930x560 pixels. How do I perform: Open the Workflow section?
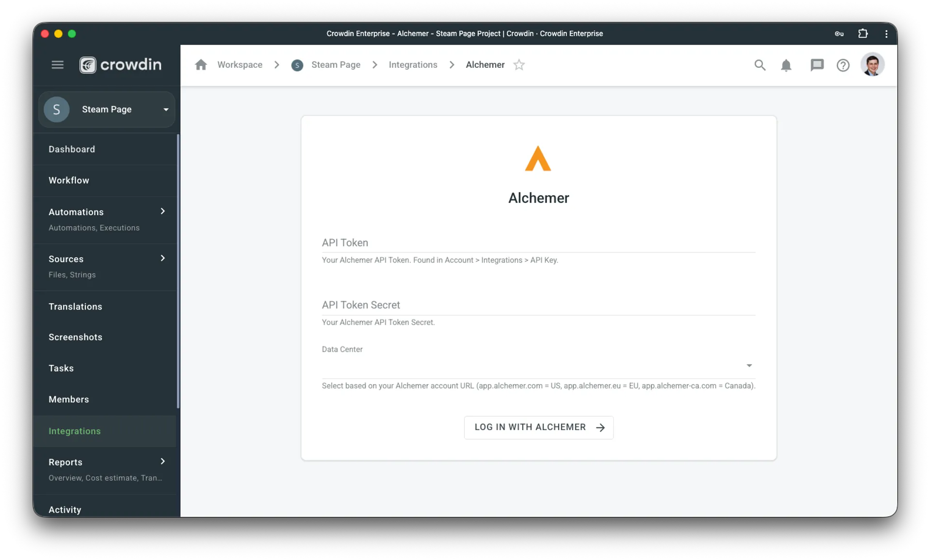click(69, 180)
